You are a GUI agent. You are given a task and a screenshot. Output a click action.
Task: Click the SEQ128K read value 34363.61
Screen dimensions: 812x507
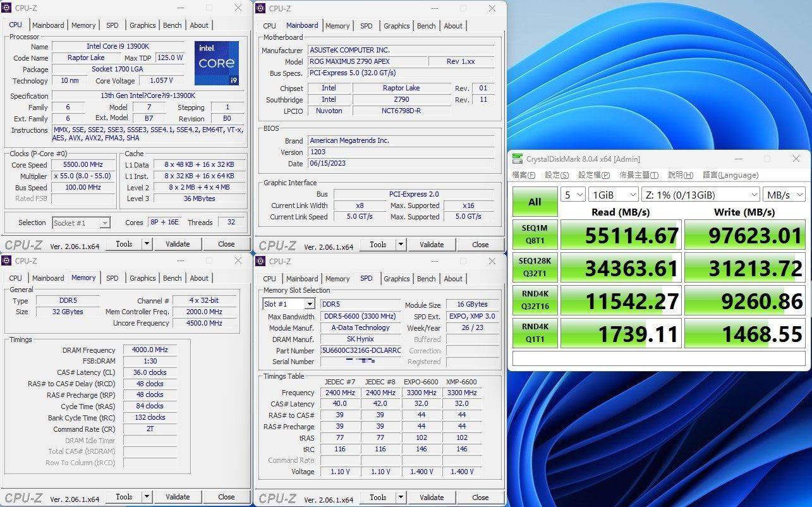point(621,267)
